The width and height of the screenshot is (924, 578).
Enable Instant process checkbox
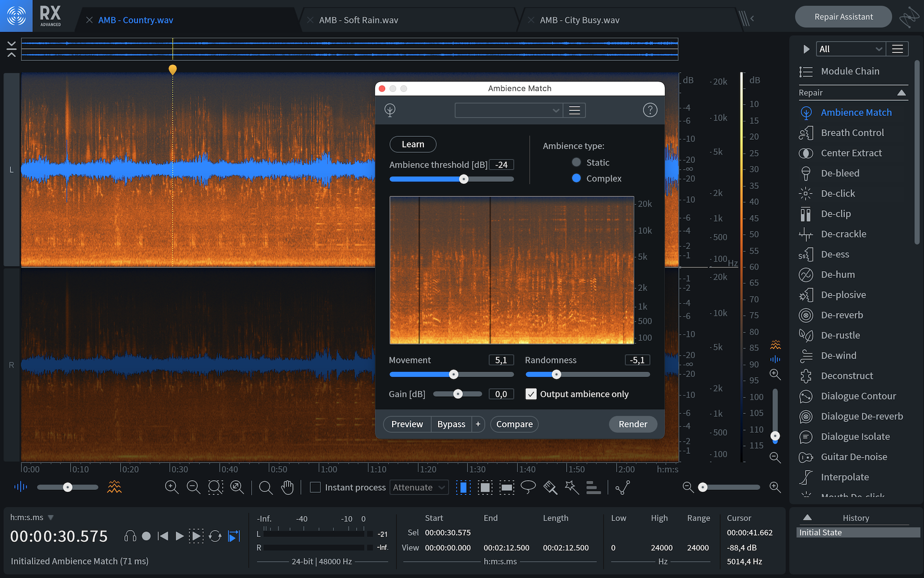click(x=315, y=487)
